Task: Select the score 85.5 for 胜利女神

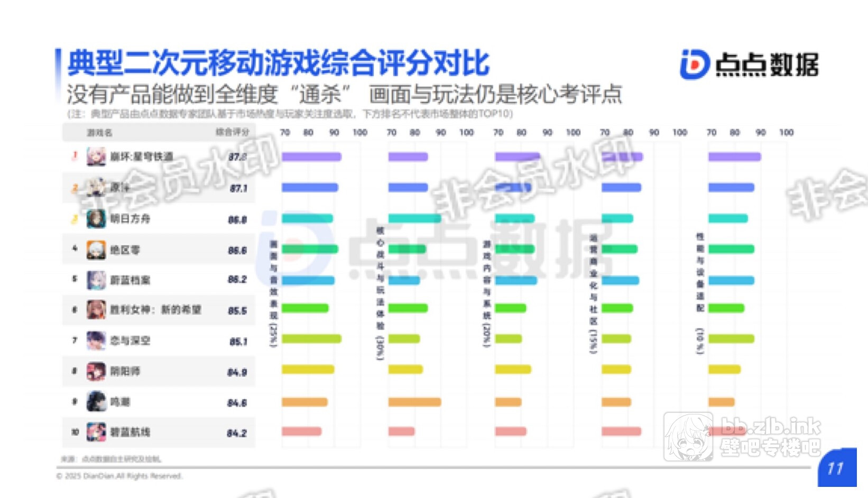Action: click(x=238, y=311)
